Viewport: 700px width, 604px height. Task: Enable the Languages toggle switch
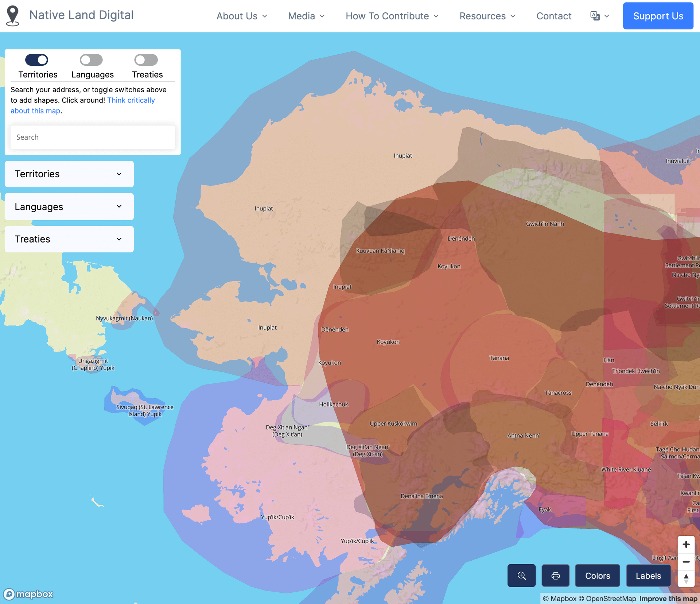[x=91, y=60]
